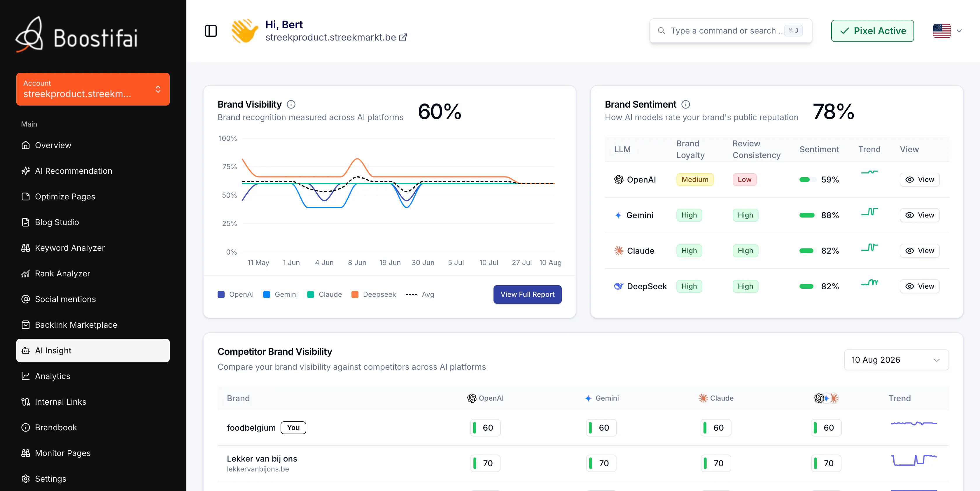The image size is (980, 491).
Task: Click Gemini column header icon in competitor table
Action: coord(588,398)
